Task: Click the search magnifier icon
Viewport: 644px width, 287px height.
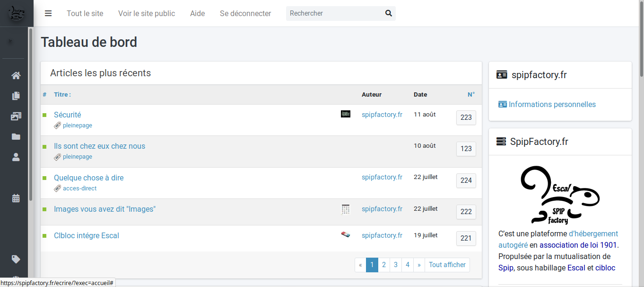Action: 389,13
